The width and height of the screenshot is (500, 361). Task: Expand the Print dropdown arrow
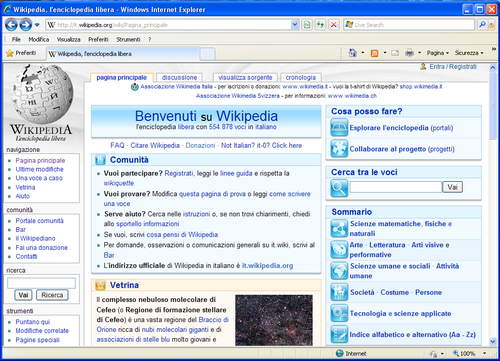click(x=420, y=53)
